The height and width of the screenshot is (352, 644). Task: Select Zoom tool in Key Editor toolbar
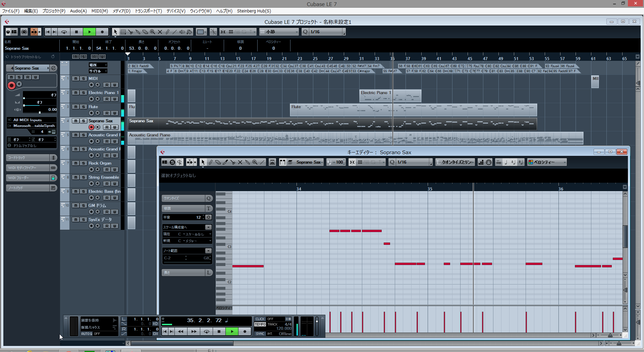pos(255,162)
